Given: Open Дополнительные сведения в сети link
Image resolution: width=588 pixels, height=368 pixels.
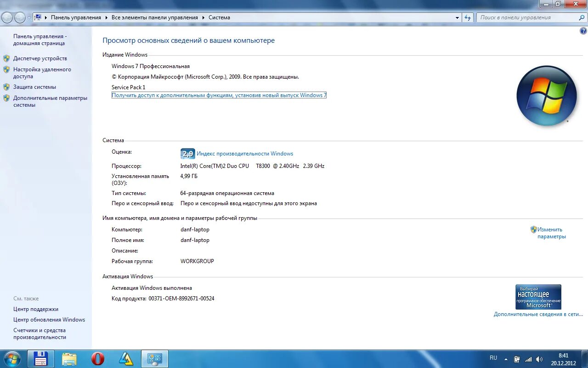Looking at the screenshot, I should click(538, 314).
